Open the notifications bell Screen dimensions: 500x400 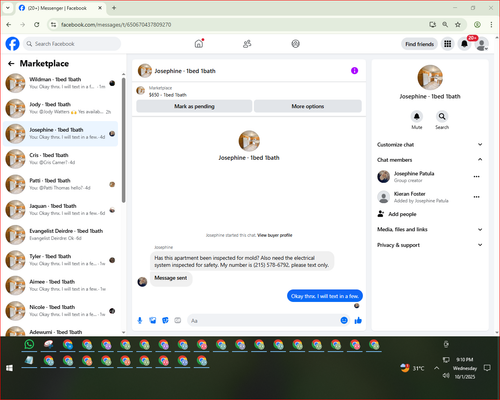[464, 44]
